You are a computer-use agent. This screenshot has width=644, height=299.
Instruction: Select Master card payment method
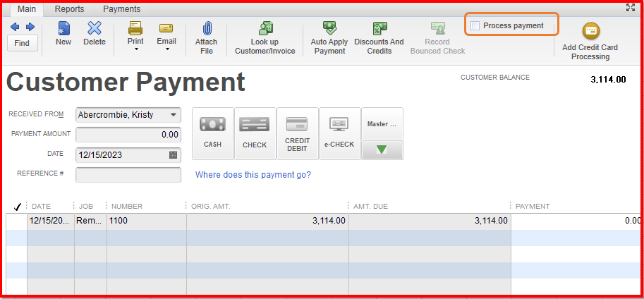click(382, 124)
